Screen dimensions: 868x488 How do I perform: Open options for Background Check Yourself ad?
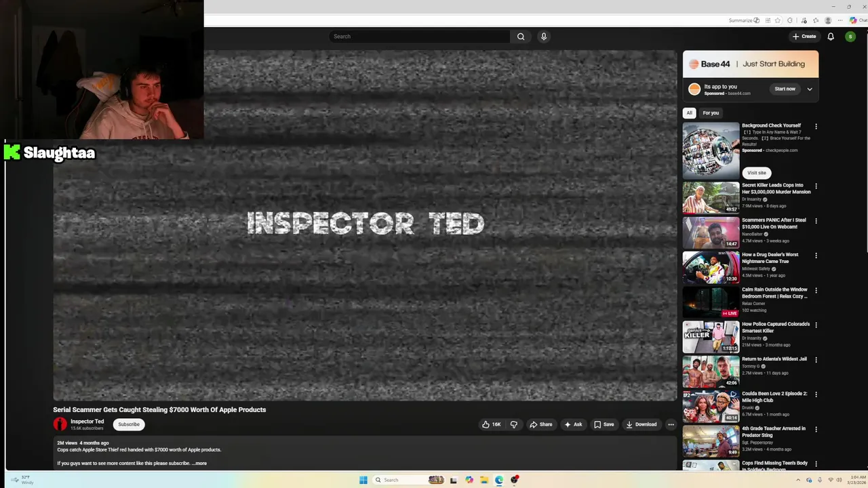(816, 126)
